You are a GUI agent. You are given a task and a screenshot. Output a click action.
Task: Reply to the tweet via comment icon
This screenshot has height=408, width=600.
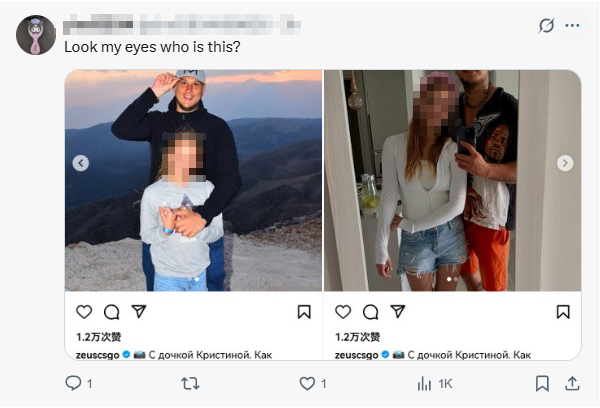point(73,383)
